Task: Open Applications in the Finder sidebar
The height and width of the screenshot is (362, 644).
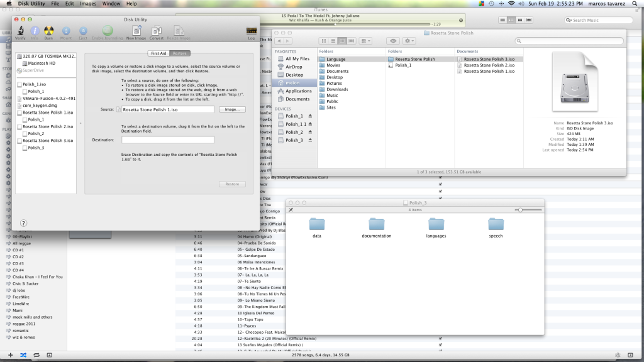Action: (299, 91)
